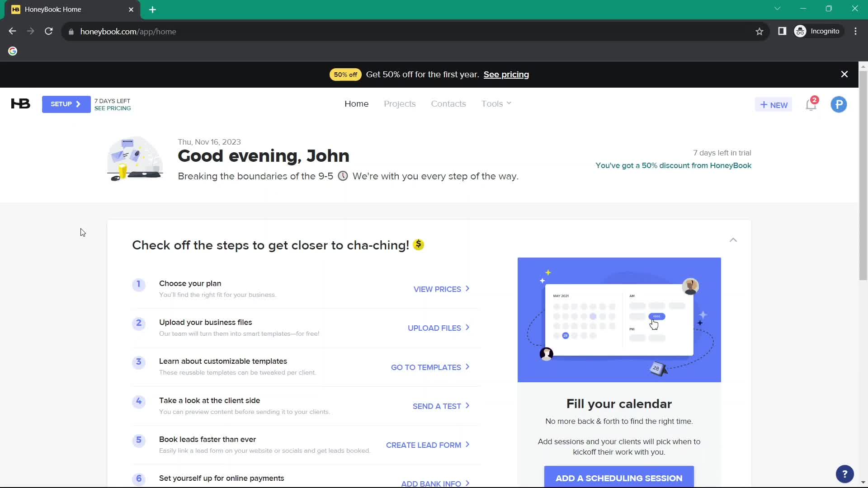
Task: Click the HoneyBook HB logo
Action: tap(20, 104)
